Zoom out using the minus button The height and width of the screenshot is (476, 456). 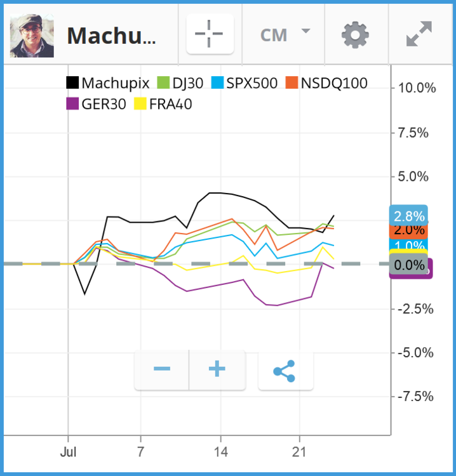pos(161,369)
